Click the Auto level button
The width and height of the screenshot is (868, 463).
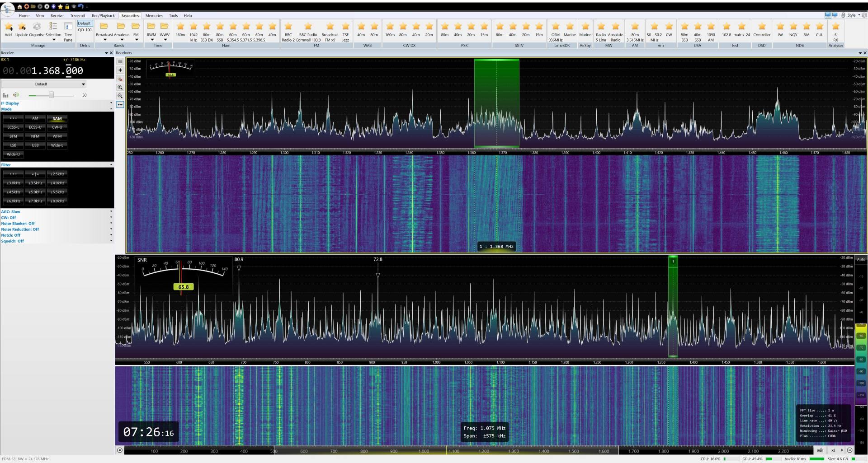pyautogui.click(x=861, y=259)
